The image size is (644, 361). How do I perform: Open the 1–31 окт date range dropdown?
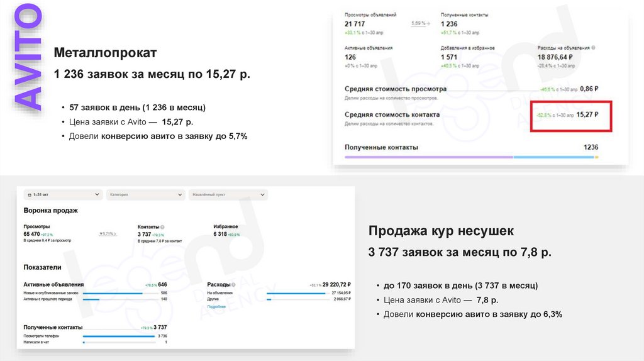[x=63, y=195]
